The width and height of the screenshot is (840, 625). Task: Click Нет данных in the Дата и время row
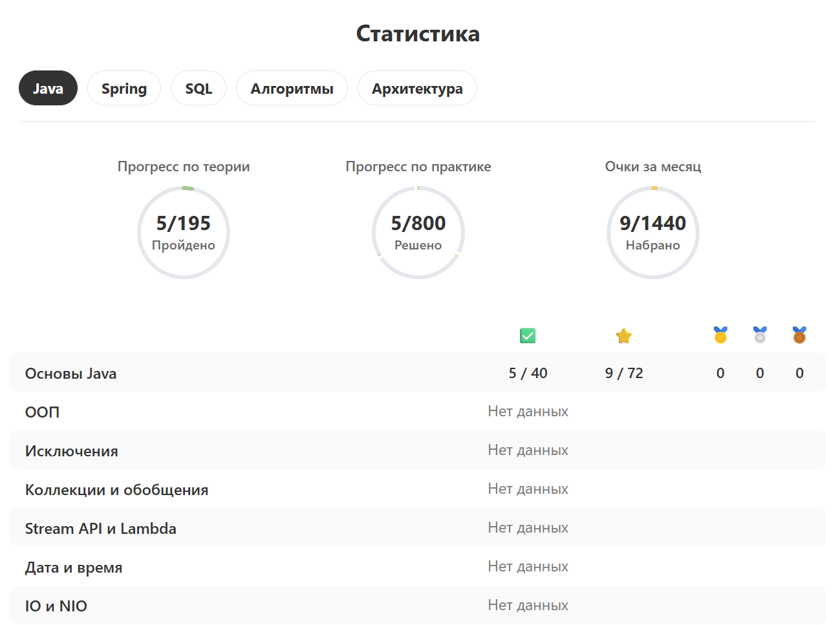pos(528,566)
